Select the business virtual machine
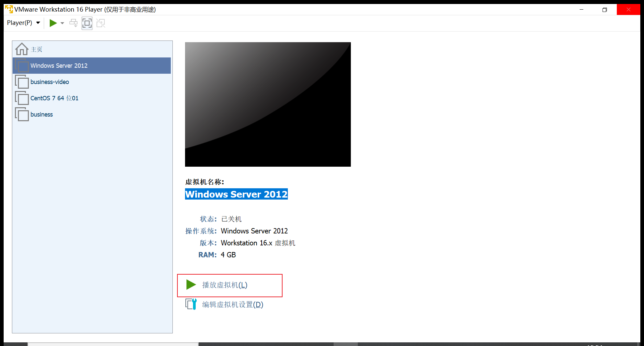 click(41, 114)
